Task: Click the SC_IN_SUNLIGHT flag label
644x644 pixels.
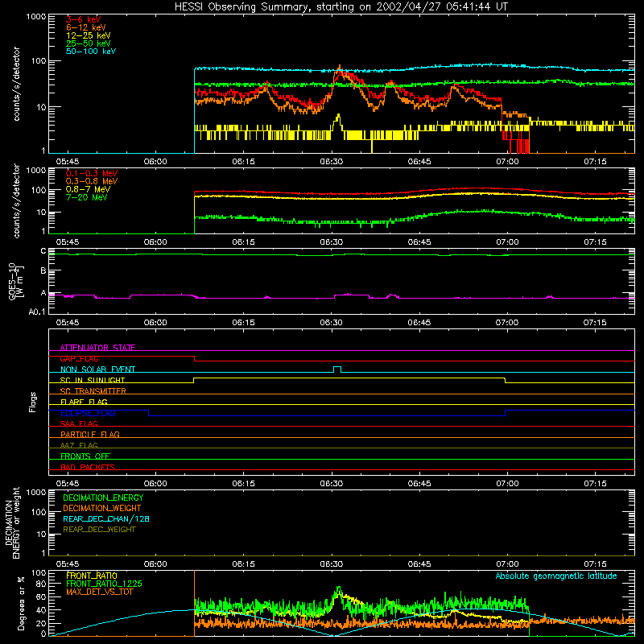Action: 93,380
